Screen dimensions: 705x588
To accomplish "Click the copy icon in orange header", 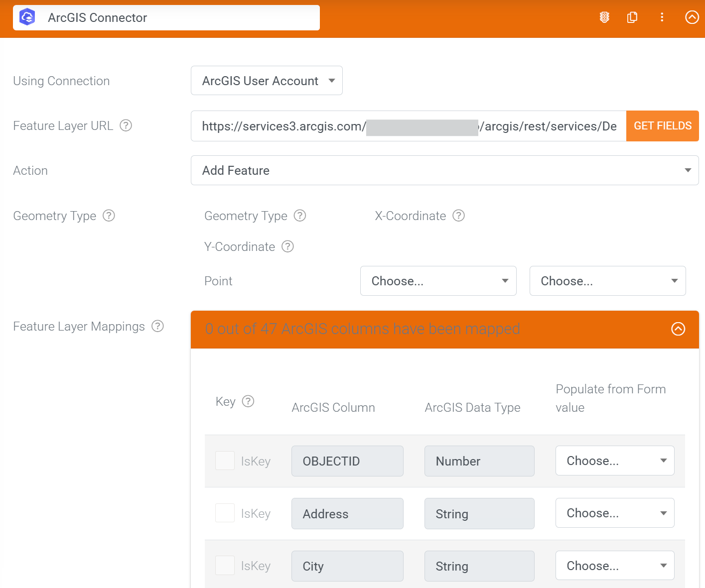I will click(632, 17).
